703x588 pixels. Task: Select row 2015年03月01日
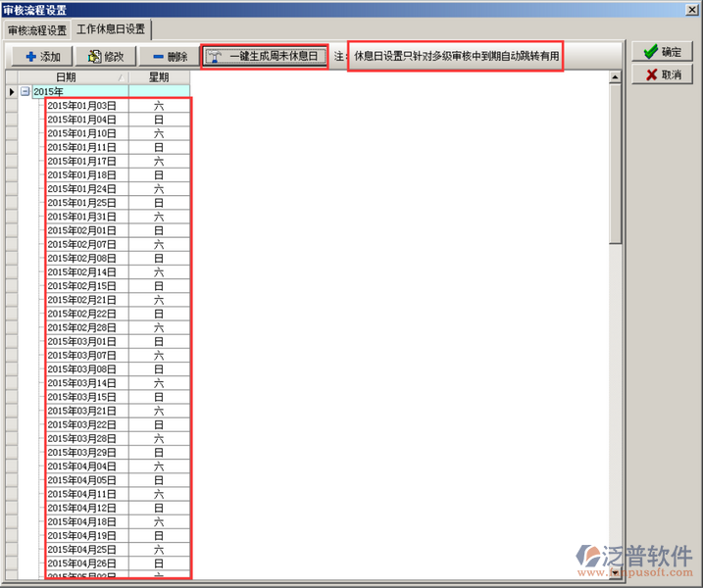click(118, 342)
